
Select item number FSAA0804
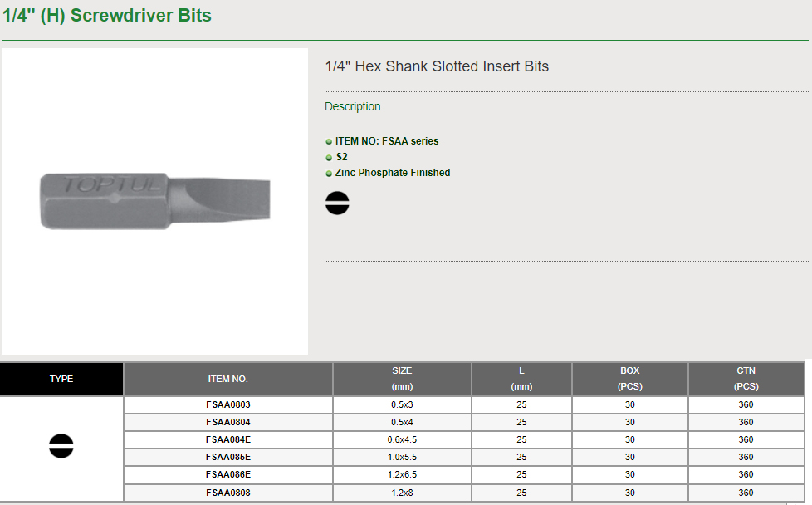(x=227, y=423)
